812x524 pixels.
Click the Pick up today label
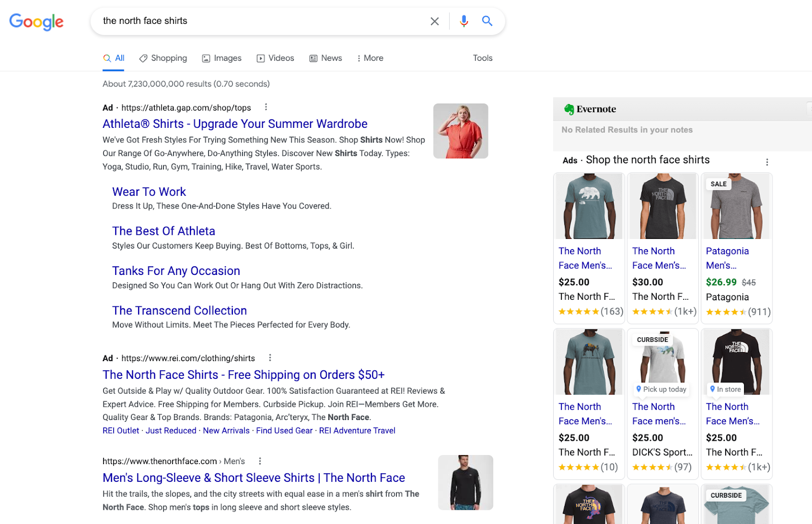pos(661,389)
